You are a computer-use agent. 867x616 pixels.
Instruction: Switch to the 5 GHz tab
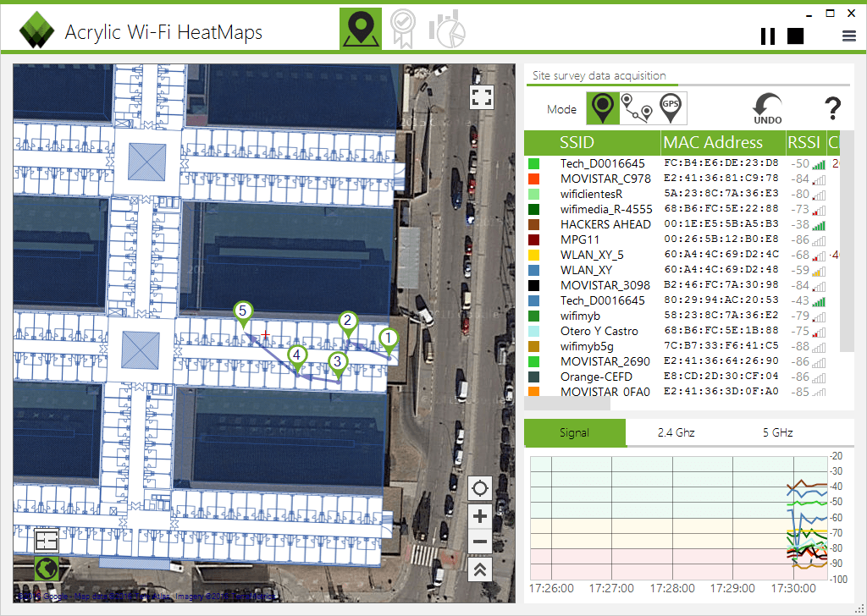click(x=778, y=432)
